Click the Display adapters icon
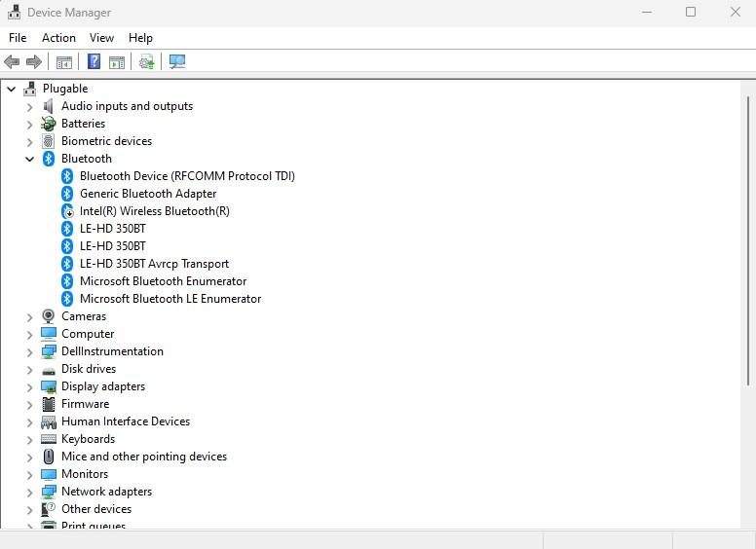 coord(48,386)
